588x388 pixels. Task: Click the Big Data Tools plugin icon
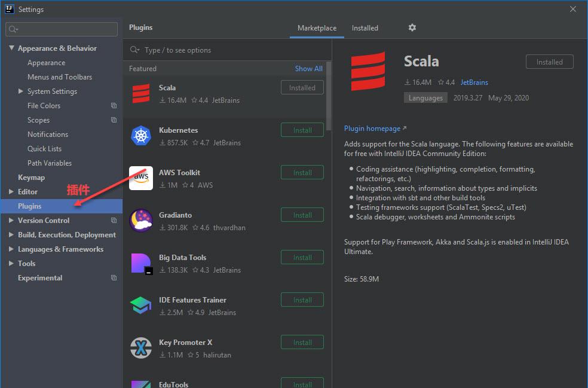pos(142,264)
